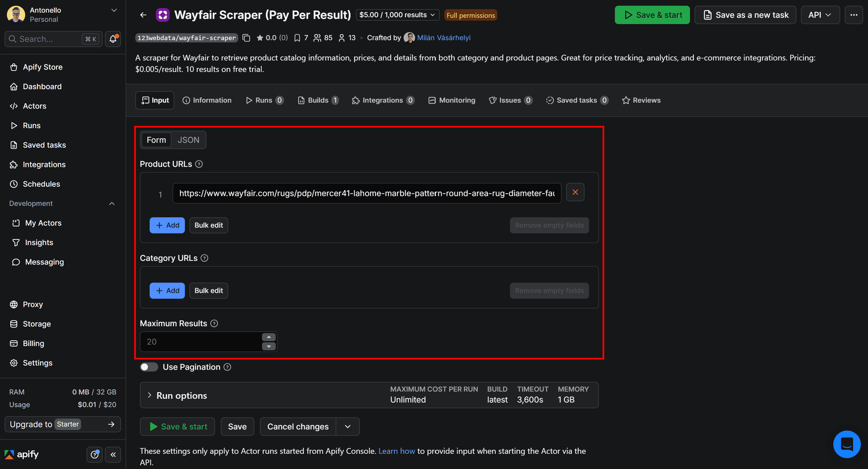Open Actors in sidebar
The image size is (868, 469).
[34, 106]
